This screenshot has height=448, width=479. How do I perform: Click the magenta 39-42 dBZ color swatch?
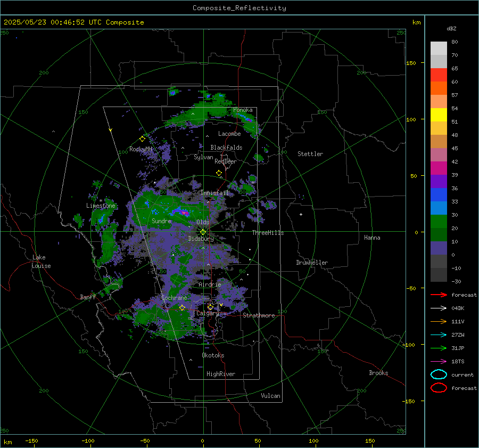pyautogui.click(x=439, y=168)
